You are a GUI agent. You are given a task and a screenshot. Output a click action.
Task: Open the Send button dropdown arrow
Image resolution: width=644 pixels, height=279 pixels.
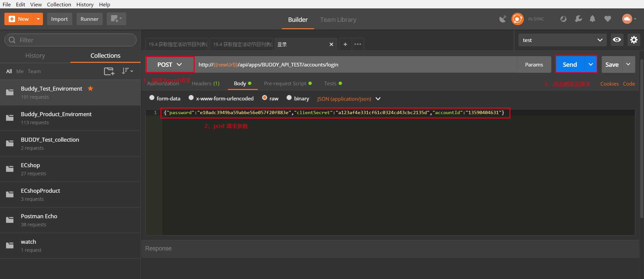pyautogui.click(x=591, y=64)
